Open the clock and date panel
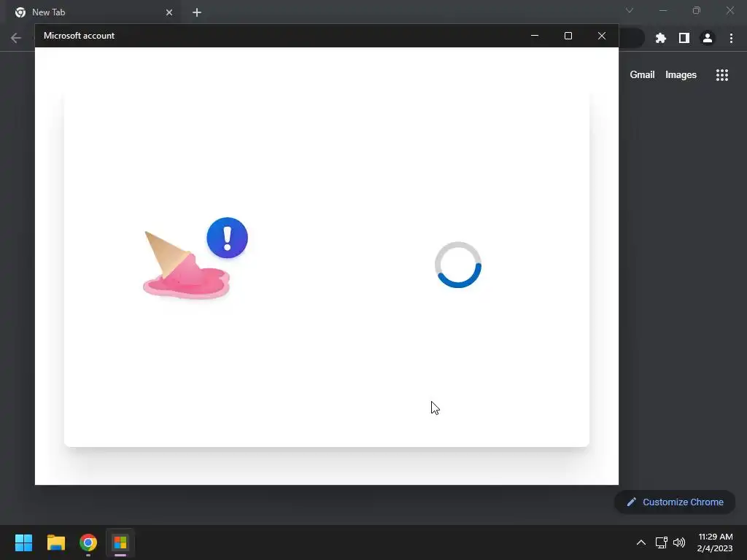Viewport: 747px width, 560px height. 715,542
